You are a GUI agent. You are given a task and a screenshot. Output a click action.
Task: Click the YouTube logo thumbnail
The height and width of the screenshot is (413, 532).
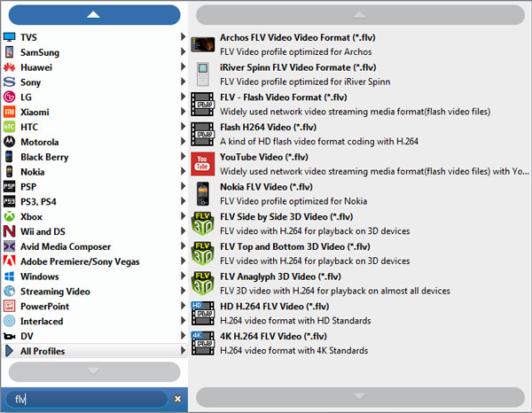[202, 164]
